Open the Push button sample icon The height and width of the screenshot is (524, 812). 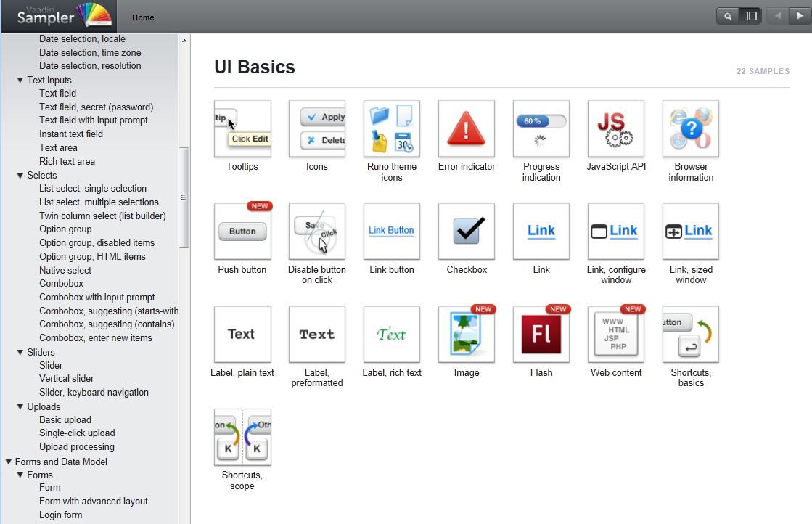(x=242, y=232)
